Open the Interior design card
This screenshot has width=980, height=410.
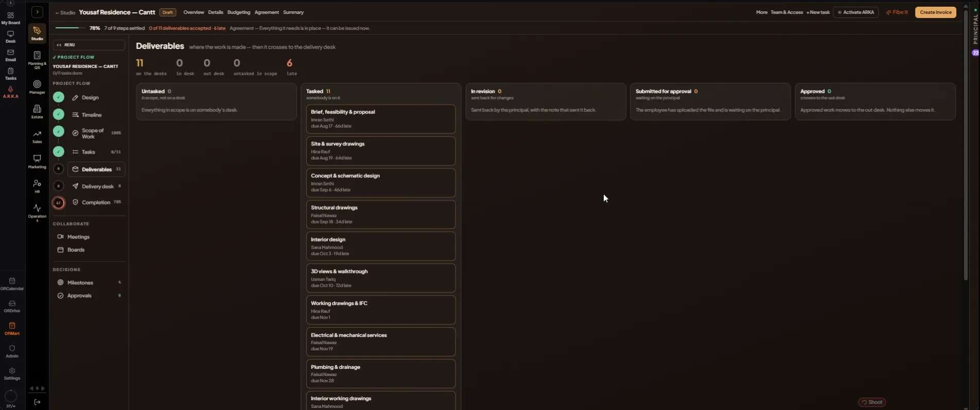[381, 246]
